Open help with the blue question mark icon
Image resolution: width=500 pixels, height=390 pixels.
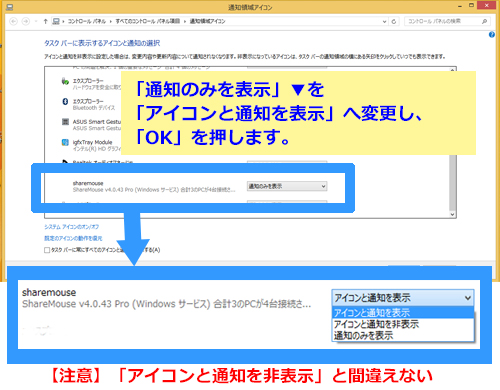click(x=492, y=35)
